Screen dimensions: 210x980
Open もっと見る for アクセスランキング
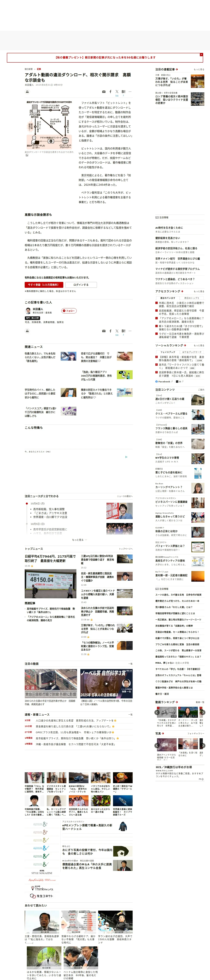click(199, 291)
